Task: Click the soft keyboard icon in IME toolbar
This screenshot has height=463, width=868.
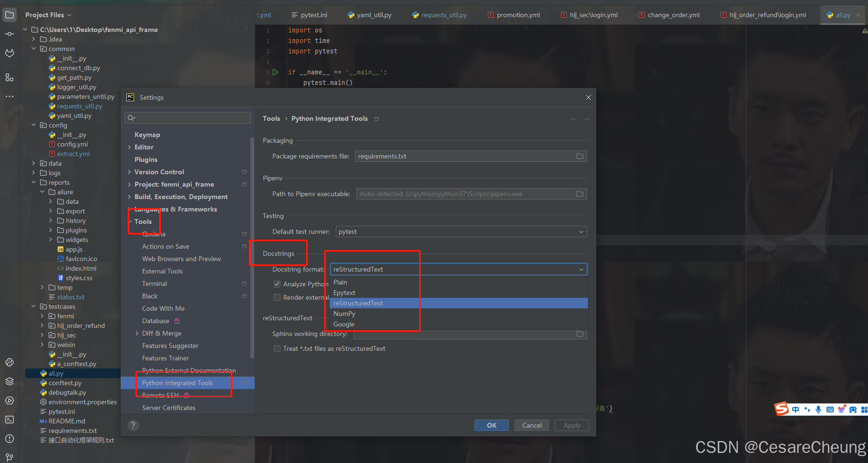Action: [x=830, y=410]
